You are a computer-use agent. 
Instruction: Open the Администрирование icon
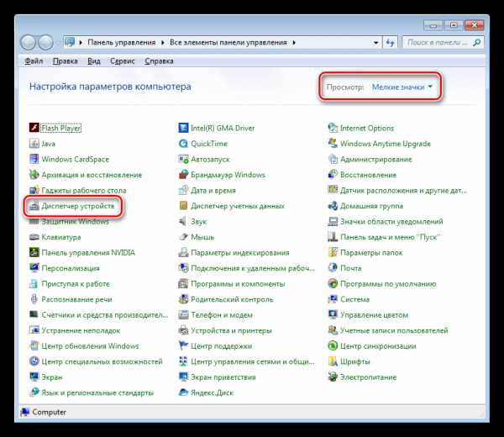[333, 159]
